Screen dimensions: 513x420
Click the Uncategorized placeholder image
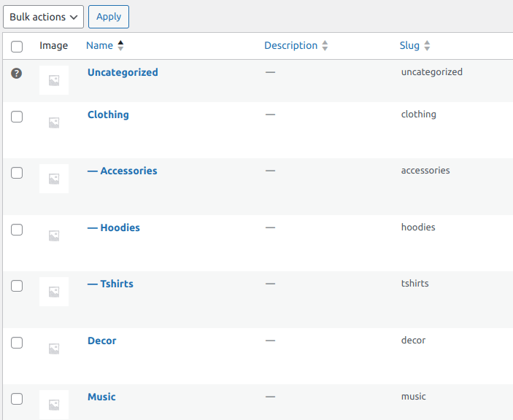[x=54, y=80]
